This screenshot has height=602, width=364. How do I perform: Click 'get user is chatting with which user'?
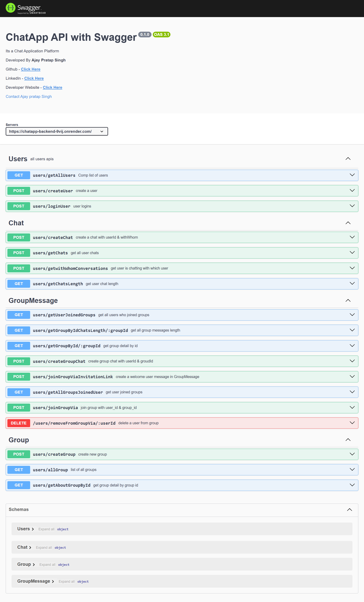(x=139, y=268)
